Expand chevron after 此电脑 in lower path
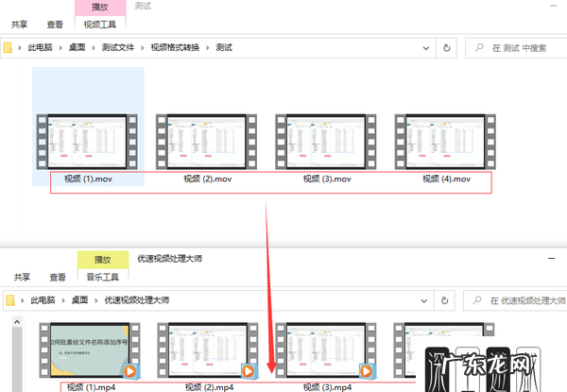Viewport: 567px width, 392px height. click(63, 300)
